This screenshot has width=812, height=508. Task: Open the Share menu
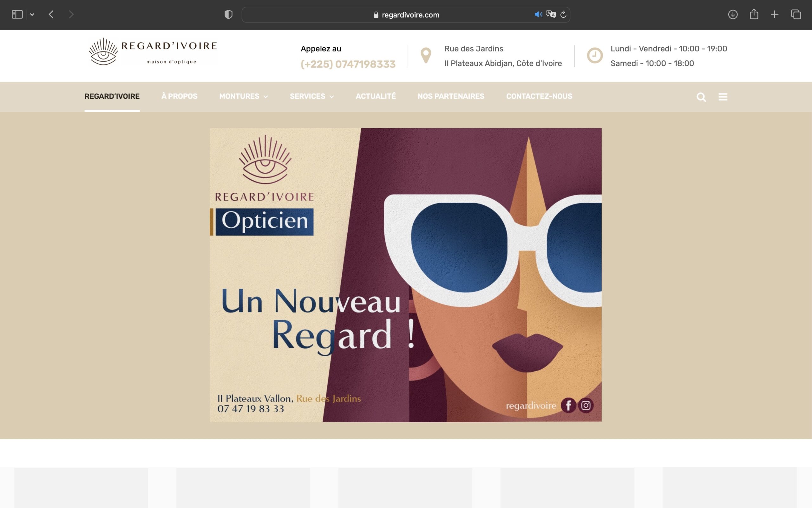(754, 14)
